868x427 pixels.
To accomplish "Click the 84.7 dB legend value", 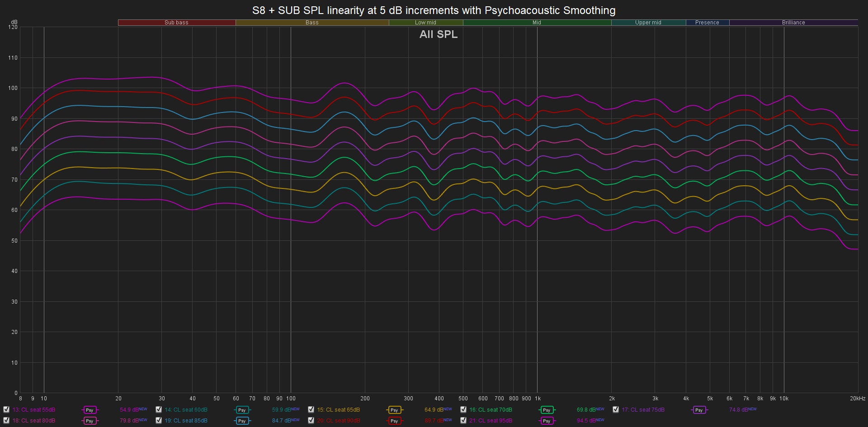I will point(282,421).
